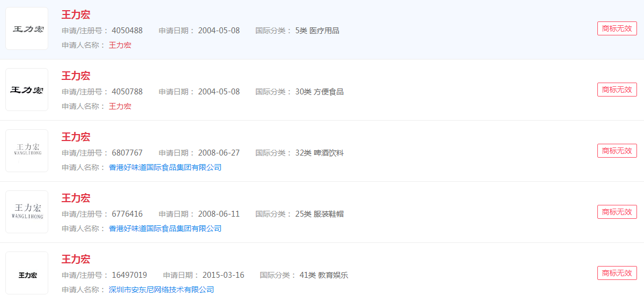Click 商标无效 badge for registration 6776416
The width and height of the screenshot is (644, 303).
pyautogui.click(x=617, y=212)
